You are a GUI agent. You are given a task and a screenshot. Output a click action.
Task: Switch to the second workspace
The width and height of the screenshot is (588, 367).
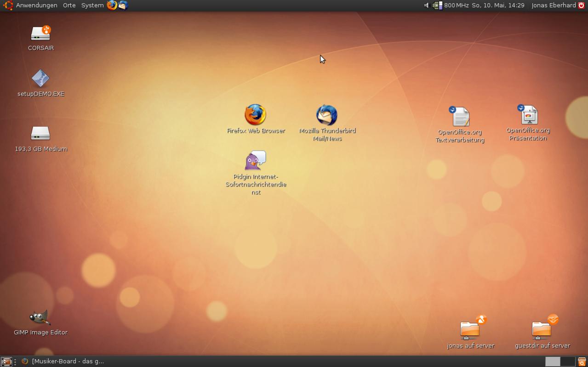click(568, 361)
